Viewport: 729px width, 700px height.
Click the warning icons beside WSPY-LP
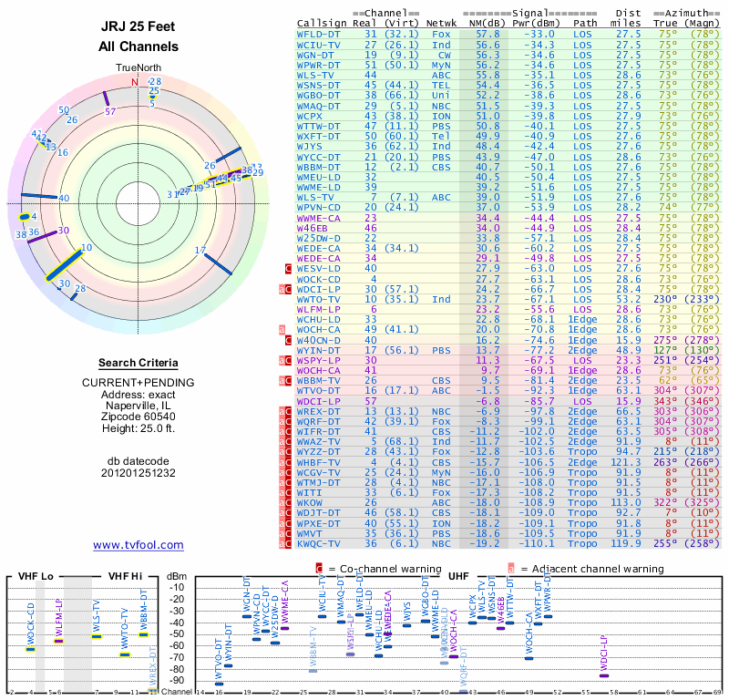coord(285,359)
